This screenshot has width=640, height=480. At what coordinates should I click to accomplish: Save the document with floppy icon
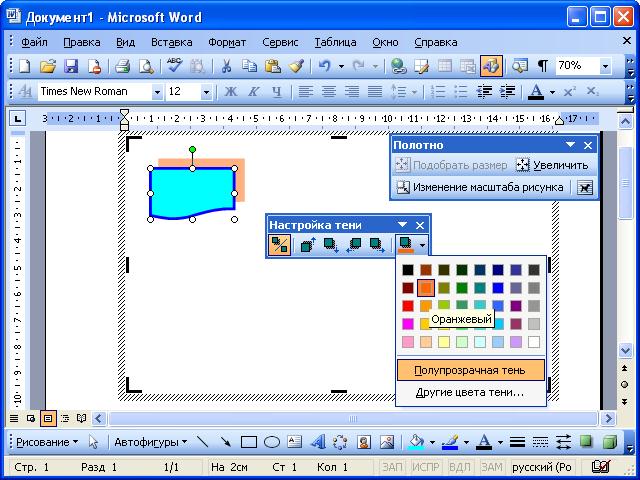(71, 66)
